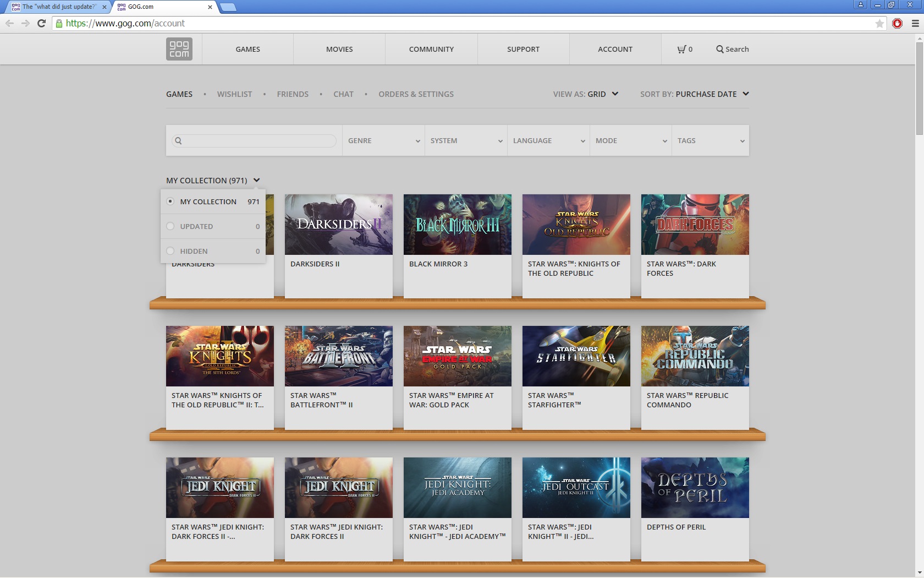Open a new browser tab
Viewport: 924px width, 578px height.
point(228,7)
